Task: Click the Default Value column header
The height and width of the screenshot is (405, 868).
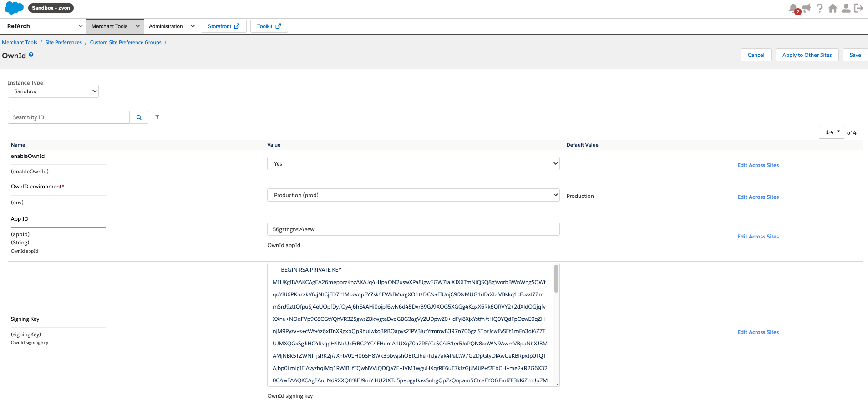Action: [582, 145]
